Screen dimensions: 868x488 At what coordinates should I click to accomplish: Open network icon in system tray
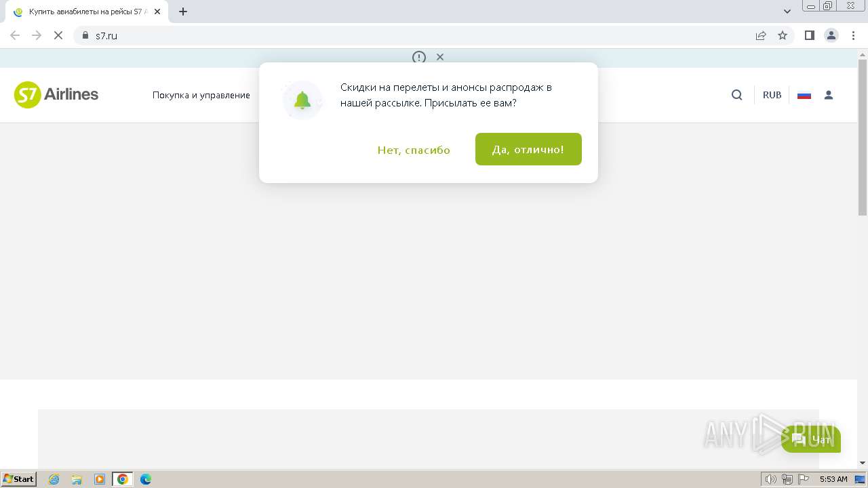pyautogui.click(x=787, y=479)
